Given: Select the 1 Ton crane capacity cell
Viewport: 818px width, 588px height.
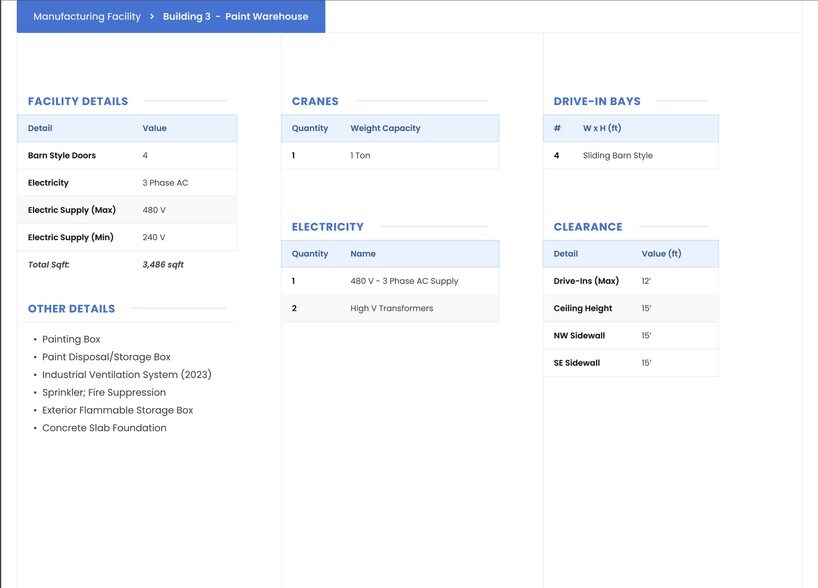Looking at the screenshot, I should (x=360, y=156).
